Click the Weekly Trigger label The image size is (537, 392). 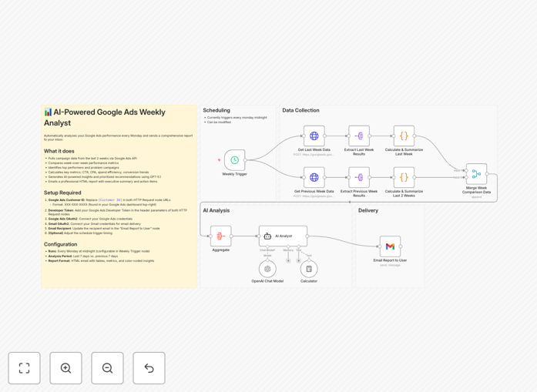click(x=234, y=174)
